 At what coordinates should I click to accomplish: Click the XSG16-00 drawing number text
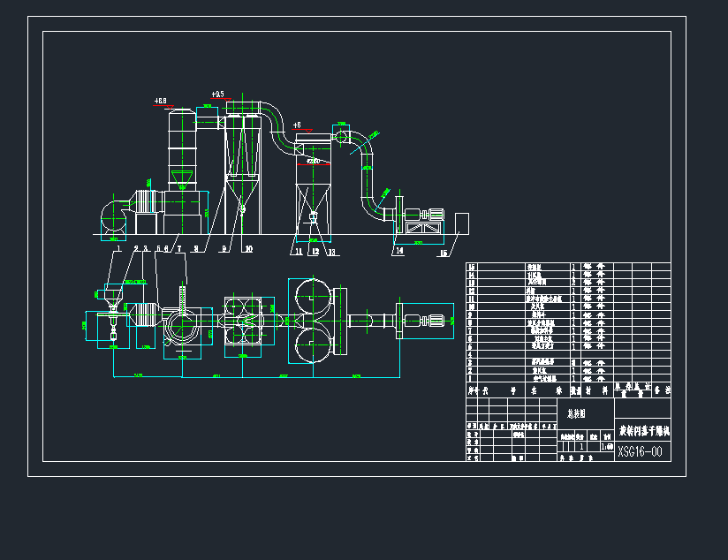pos(641,451)
